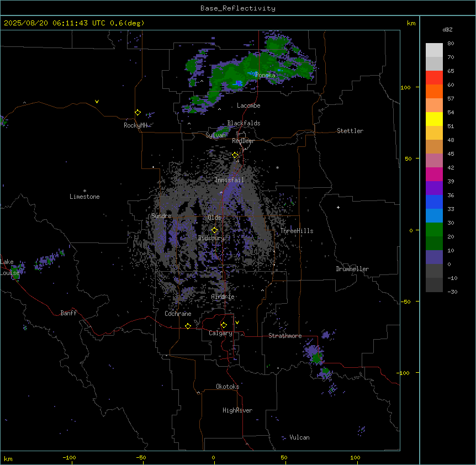Click the yellow V marker northwest of RockyMH
Image resolution: width=476 pixels, height=465 pixels.
point(97,102)
